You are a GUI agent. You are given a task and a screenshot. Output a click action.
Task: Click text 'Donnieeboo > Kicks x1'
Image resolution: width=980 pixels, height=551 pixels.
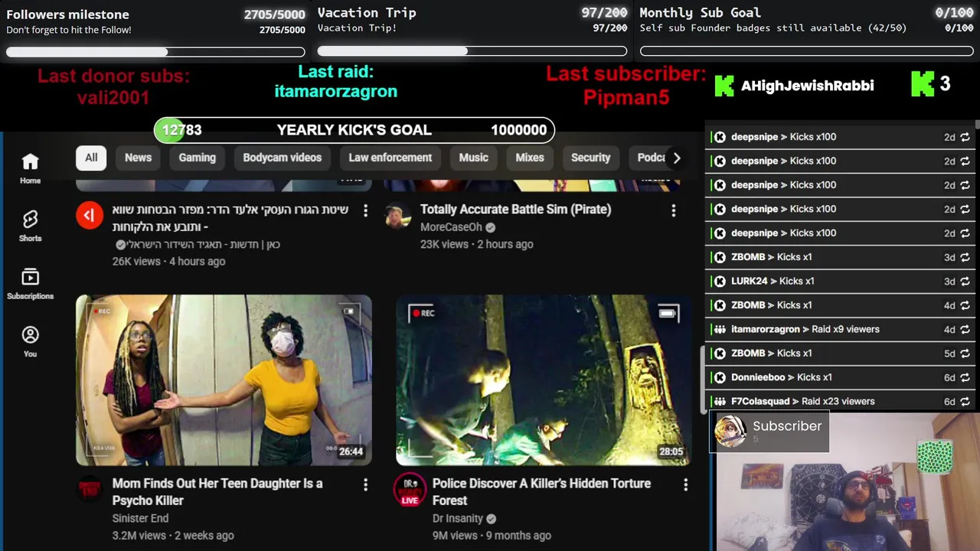tap(782, 377)
